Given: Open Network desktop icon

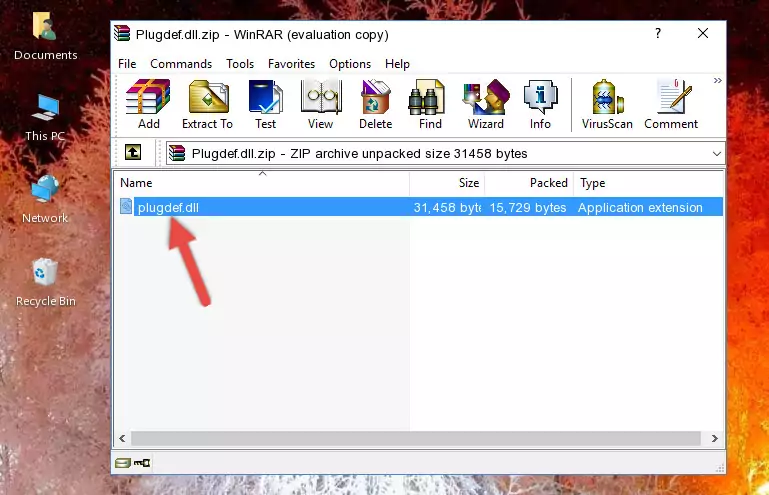Looking at the screenshot, I should point(45,200).
